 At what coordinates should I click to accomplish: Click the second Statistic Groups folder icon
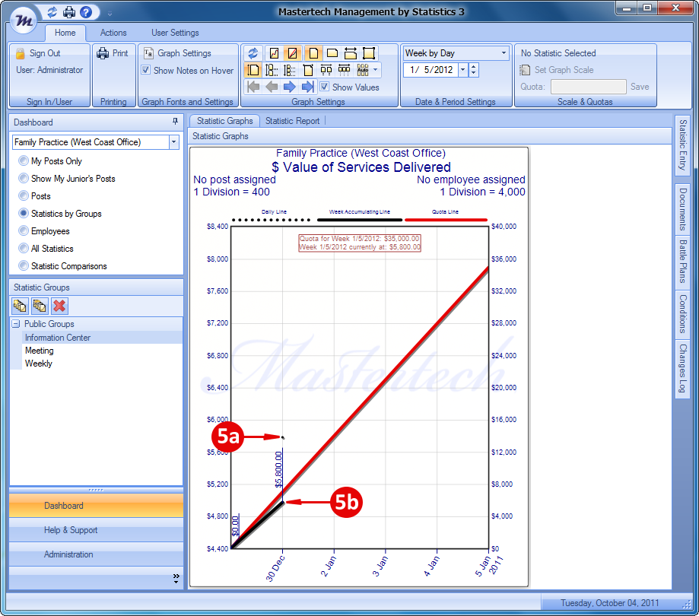40,306
